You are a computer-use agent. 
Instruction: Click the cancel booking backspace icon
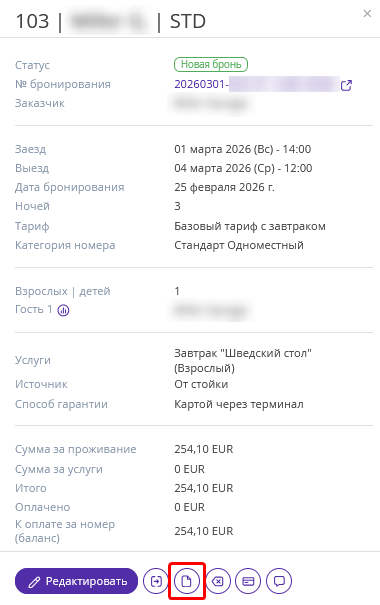218,581
